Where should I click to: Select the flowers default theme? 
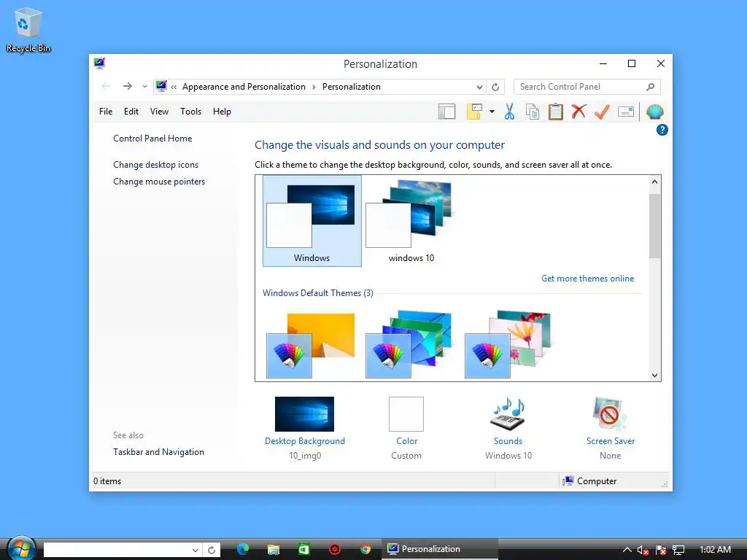(508, 344)
